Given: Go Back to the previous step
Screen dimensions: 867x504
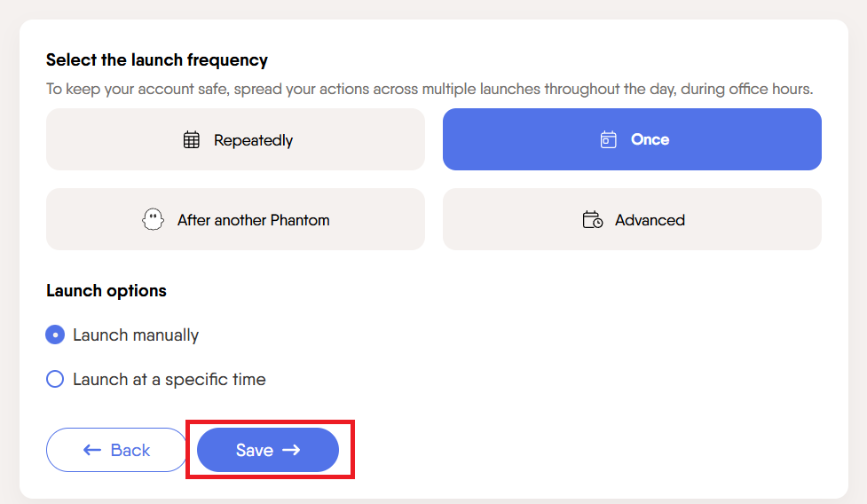Looking at the screenshot, I should tap(116, 450).
